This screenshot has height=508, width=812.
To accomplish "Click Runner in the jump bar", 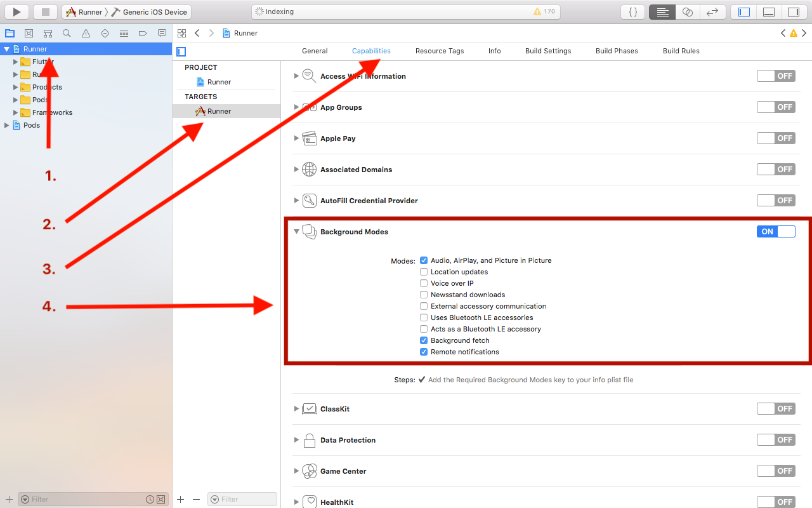I will (240, 33).
